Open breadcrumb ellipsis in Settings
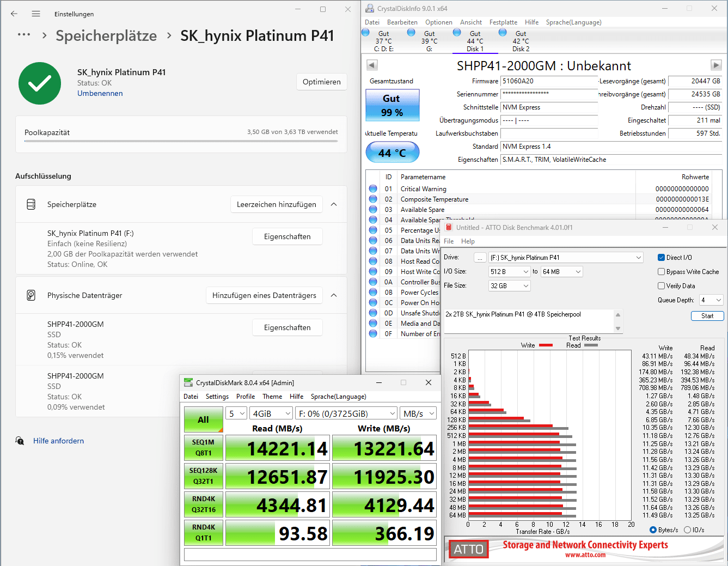Viewport: 728px width, 566px height. point(24,35)
